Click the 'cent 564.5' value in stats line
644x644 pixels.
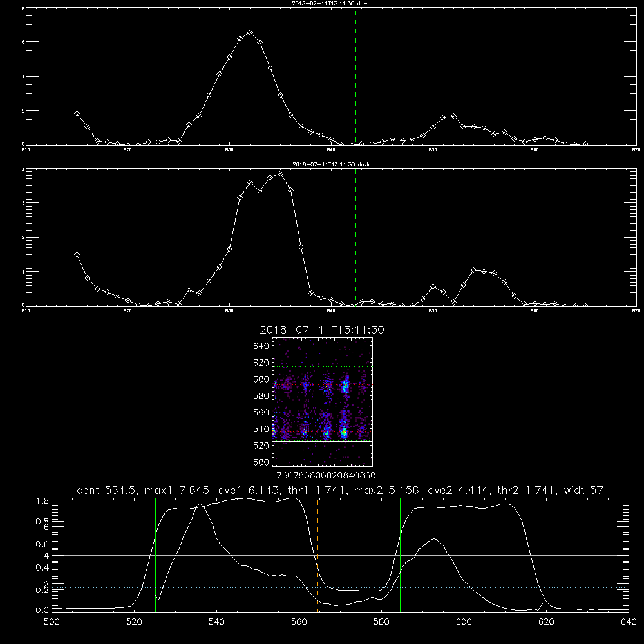tap(107, 490)
